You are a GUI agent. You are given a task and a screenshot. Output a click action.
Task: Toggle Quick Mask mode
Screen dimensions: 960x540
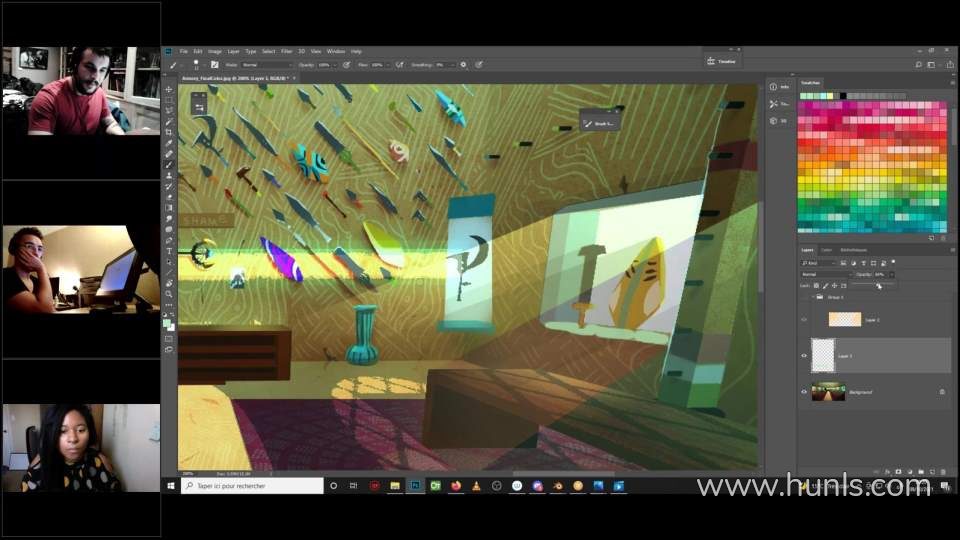coord(169,339)
